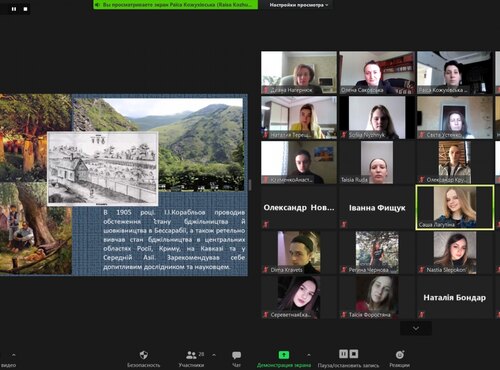Open the Reactions emoji icon

pyautogui.click(x=400, y=355)
